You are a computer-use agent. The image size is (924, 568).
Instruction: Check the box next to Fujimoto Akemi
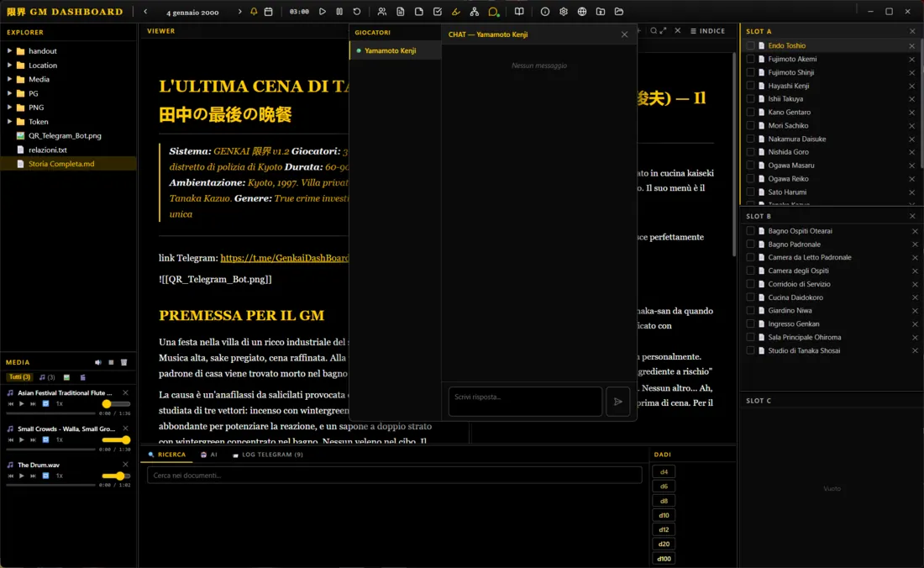pos(751,59)
